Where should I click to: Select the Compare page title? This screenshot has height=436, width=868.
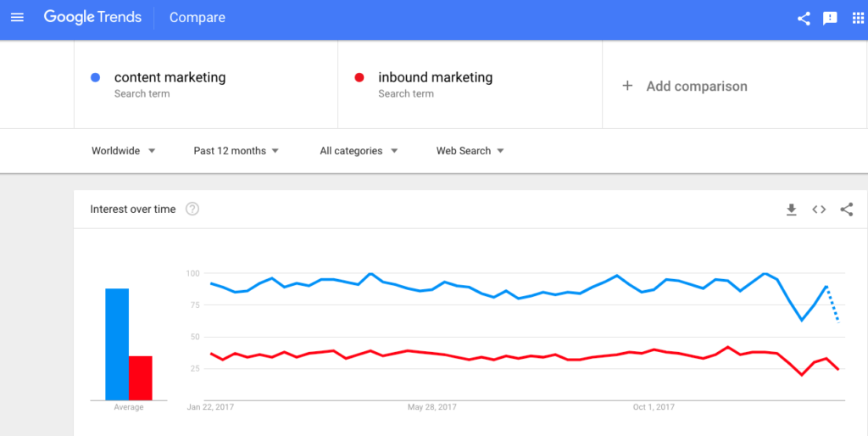pyautogui.click(x=197, y=18)
